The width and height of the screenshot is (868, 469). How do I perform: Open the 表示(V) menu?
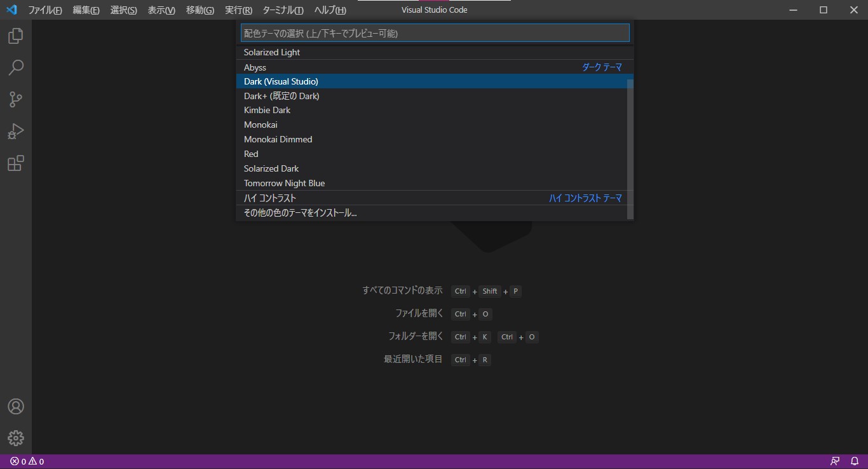(x=161, y=10)
